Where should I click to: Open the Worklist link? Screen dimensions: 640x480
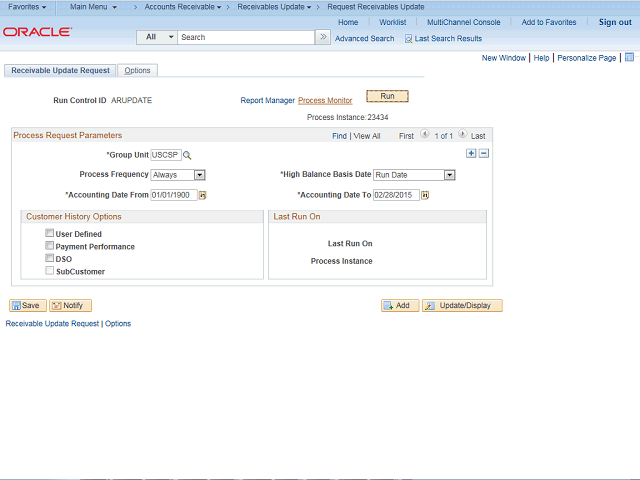(392, 22)
